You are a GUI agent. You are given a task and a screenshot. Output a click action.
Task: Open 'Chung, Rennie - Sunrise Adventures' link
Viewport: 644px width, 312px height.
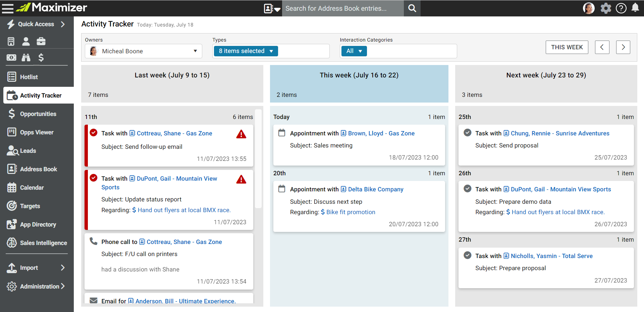(x=560, y=133)
